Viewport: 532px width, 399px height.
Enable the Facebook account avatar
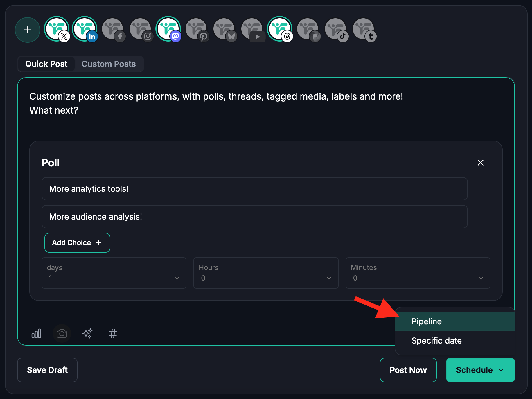tap(113, 29)
